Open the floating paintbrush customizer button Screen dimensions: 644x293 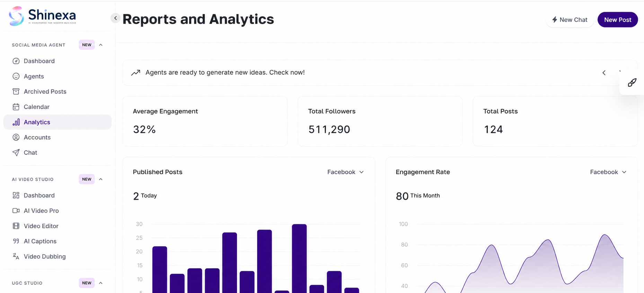coord(632,82)
